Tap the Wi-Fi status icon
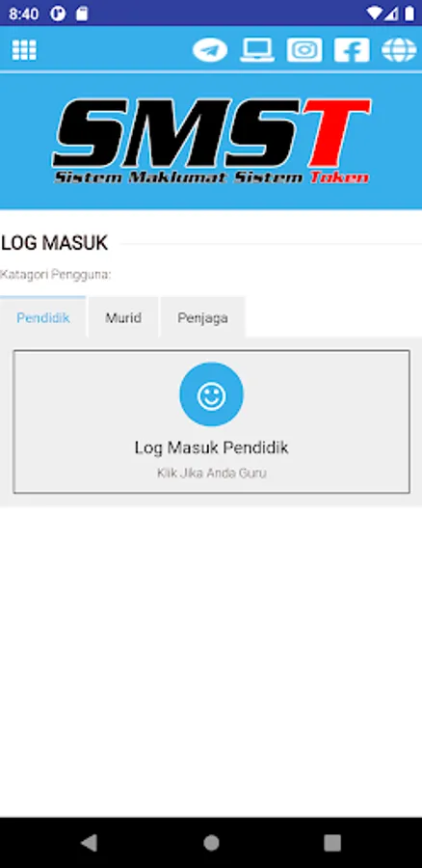The height and width of the screenshot is (868, 422). [x=374, y=14]
